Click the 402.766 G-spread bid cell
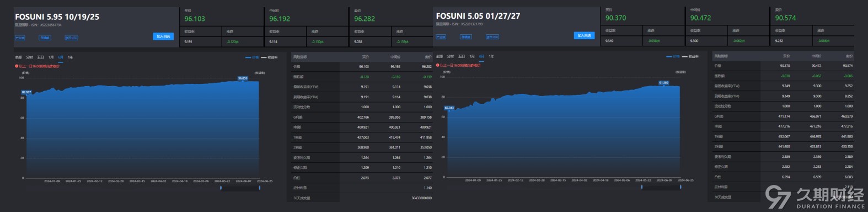 point(363,117)
